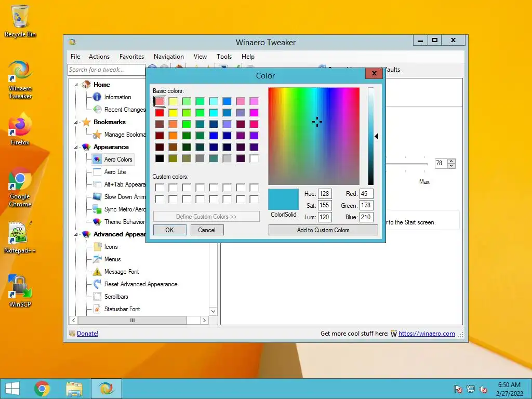This screenshot has width=532, height=399.
Task: Open the Help menu
Action: click(248, 57)
